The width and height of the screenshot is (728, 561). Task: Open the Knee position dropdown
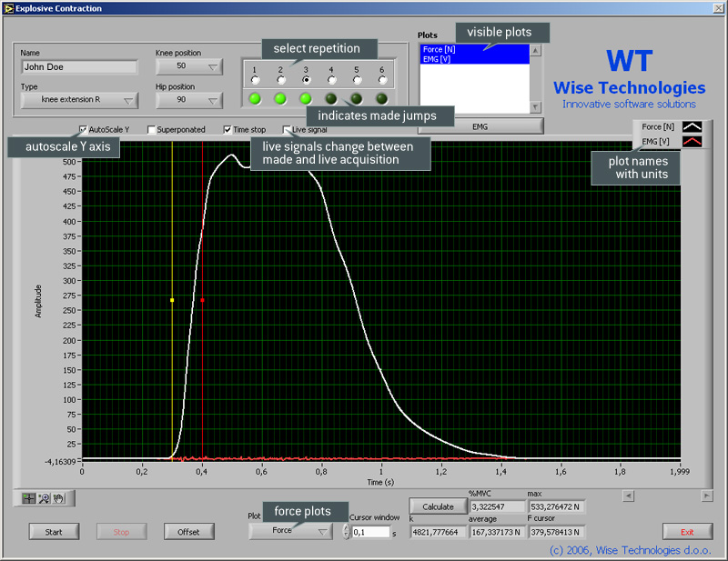(x=189, y=66)
